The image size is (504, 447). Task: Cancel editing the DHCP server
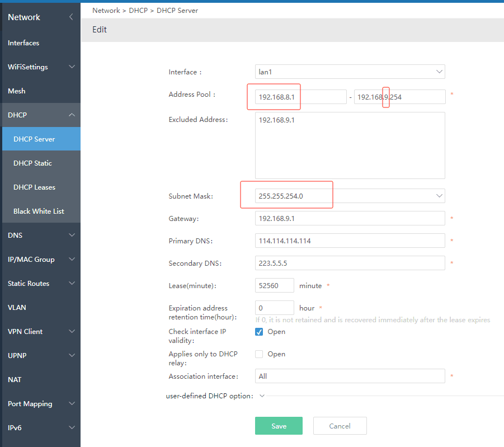coord(340,426)
